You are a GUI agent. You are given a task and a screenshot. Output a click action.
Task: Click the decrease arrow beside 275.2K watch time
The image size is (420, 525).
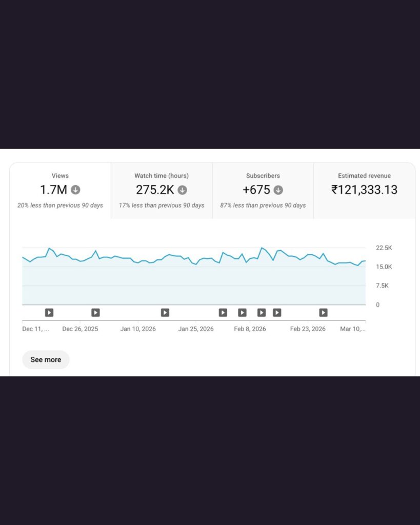pyautogui.click(x=182, y=190)
